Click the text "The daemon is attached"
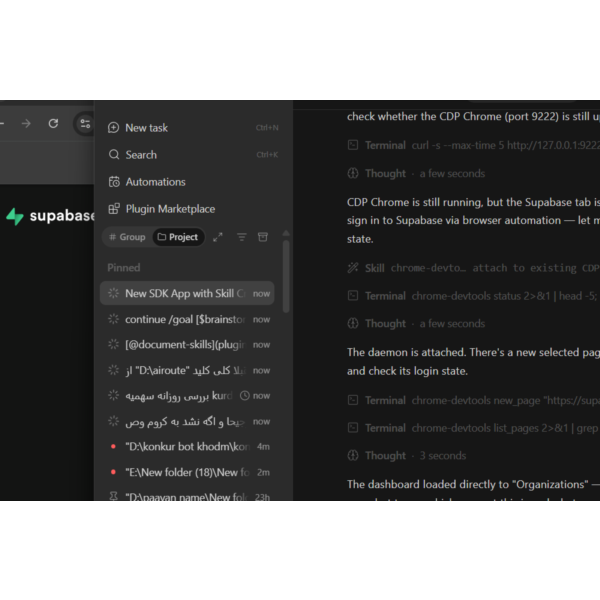Image resolution: width=600 pixels, height=600 pixels. pos(406,352)
